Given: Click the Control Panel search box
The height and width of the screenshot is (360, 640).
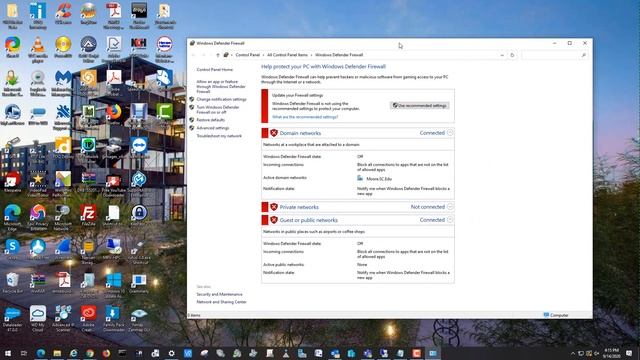Looking at the screenshot, I should pyautogui.click(x=554, y=55).
